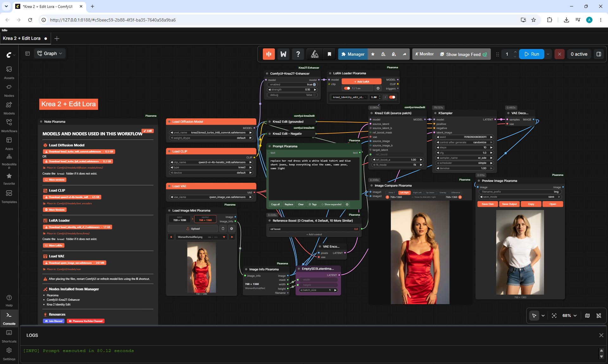This screenshot has width=608, height=364.
Task: Select the Krea 2 + Edit Lora workflow tab
Action: (25, 38)
